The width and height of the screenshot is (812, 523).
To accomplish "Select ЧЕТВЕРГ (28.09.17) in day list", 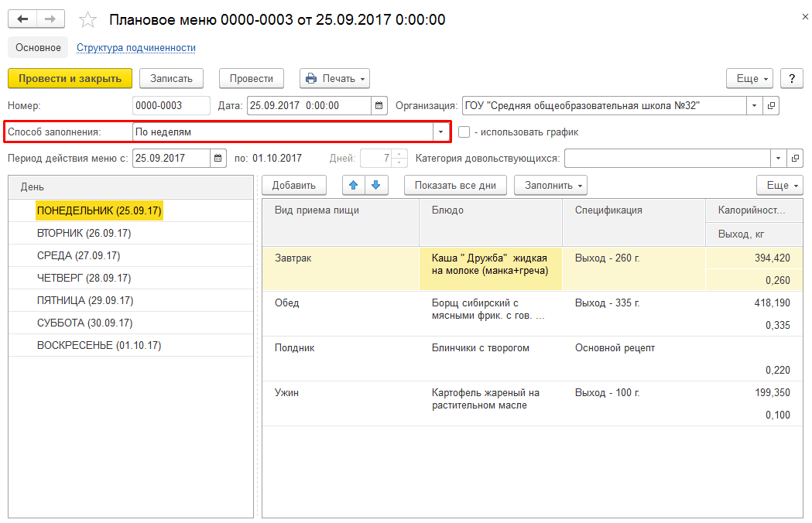I will (84, 278).
